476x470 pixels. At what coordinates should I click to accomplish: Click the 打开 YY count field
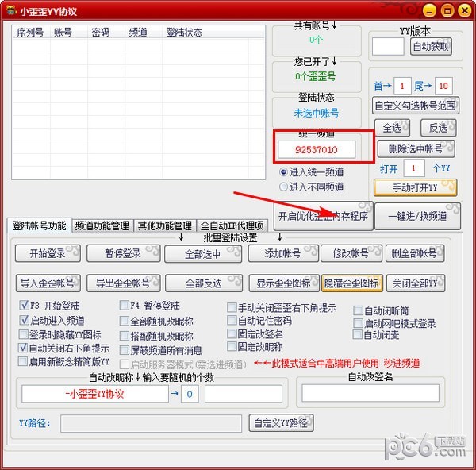coord(414,168)
